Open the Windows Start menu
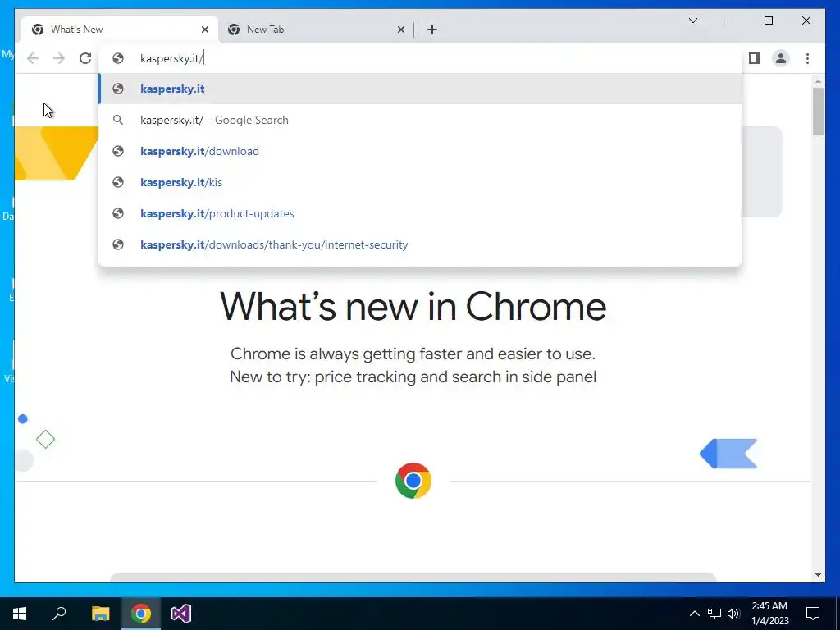This screenshot has width=840, height=630. click(20, 614)
